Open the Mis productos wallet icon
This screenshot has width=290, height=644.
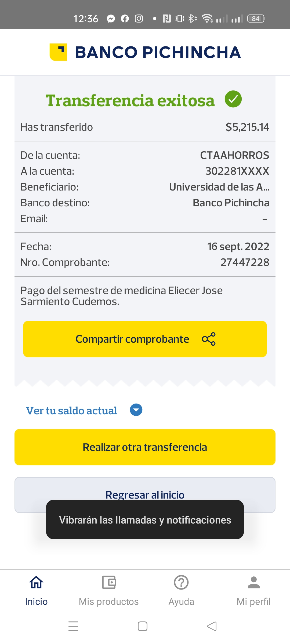pos(109,582)
